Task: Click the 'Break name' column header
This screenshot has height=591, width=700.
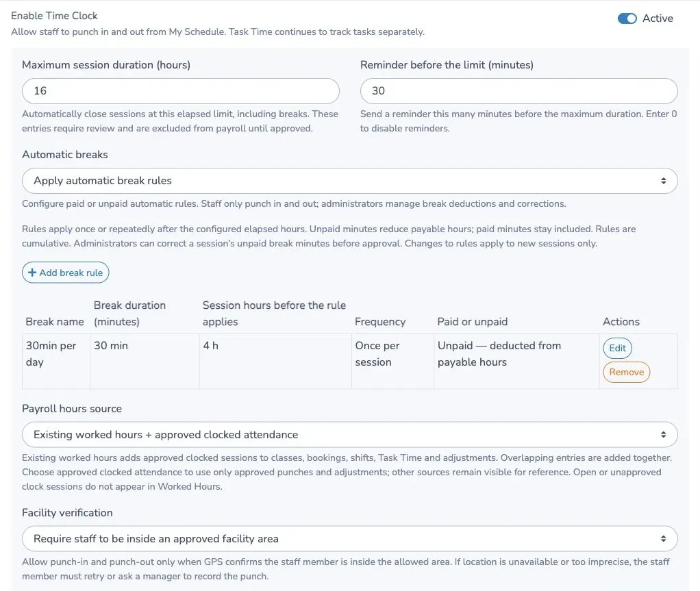Action: tap(55, 322)
